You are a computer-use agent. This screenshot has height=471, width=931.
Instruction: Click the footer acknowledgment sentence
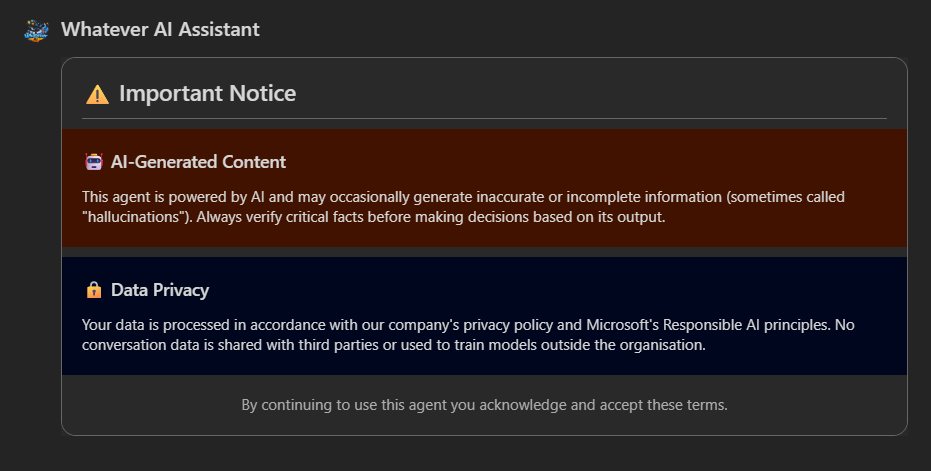(x=484, y=405)
